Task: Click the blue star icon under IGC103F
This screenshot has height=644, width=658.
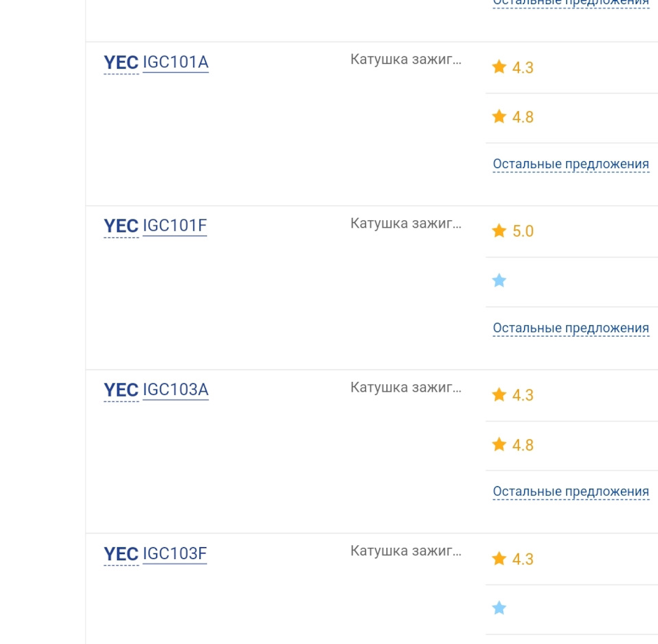Action: (x=499, y=608)
